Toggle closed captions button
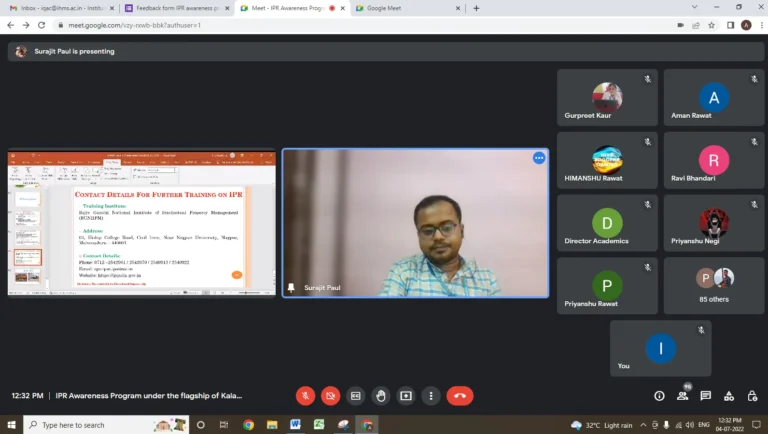This screenshot has height=434, width=768. coord(356,396)
